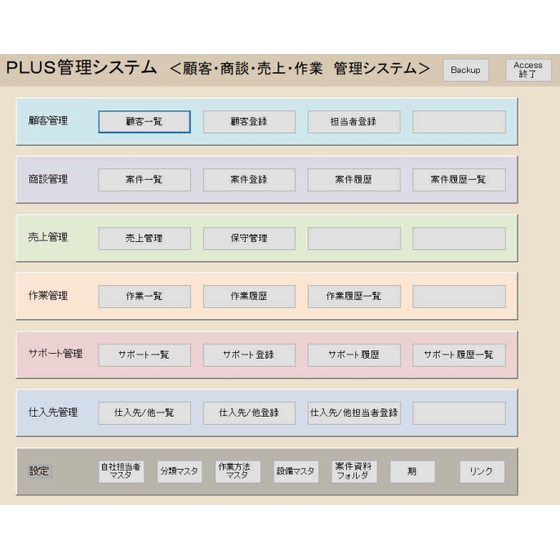Screen dimensions: 560x560
Task: Click the サポート履歴 button
Action: click(354, 355)
